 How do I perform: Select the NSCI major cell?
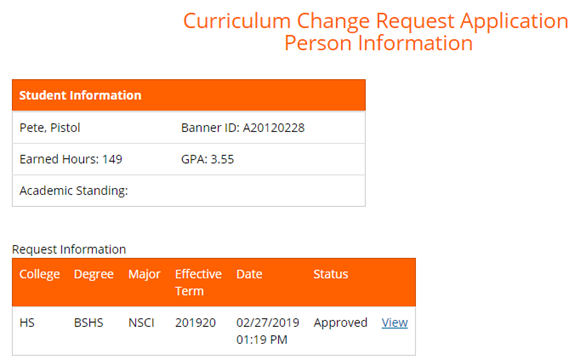[x=142, y=323]
